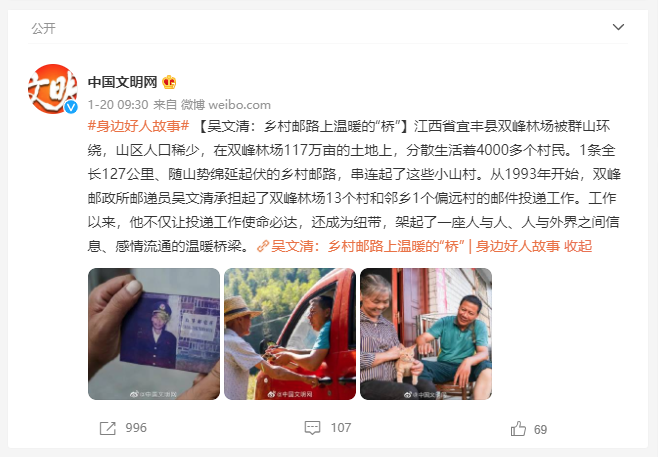View the old photograph thumbnail

pos(154,334)
